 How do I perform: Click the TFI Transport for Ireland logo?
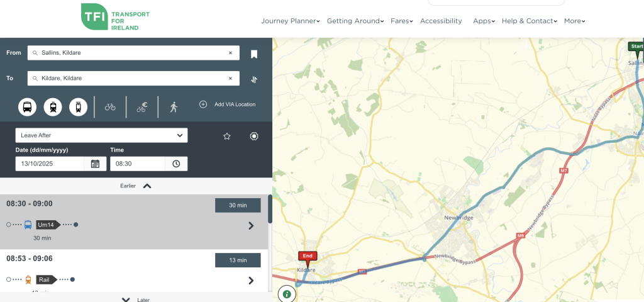point(116,17)
